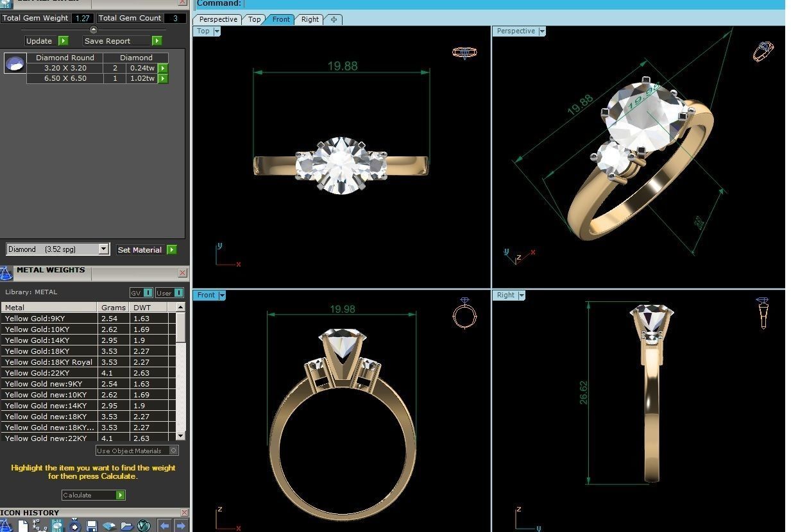Click ring orientation icon in Perspective viewport
This screenshot has height=532, width=807.
point(763,51)
